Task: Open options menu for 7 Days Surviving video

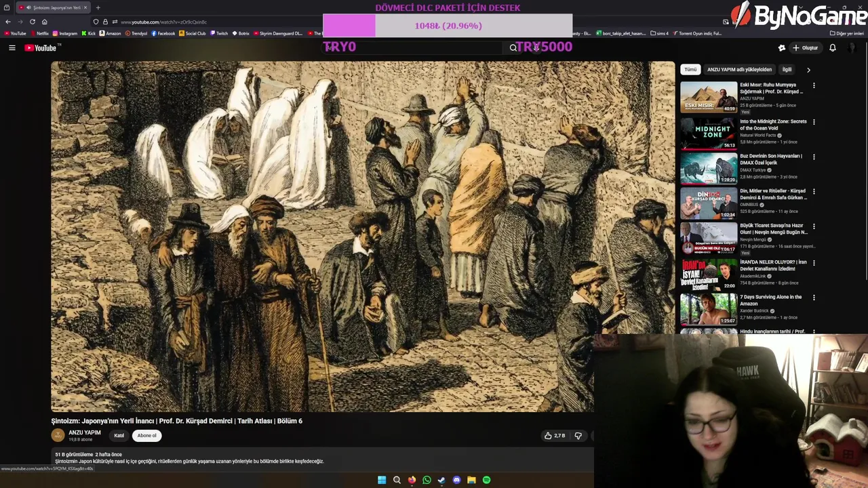Action: click(814, 298)
